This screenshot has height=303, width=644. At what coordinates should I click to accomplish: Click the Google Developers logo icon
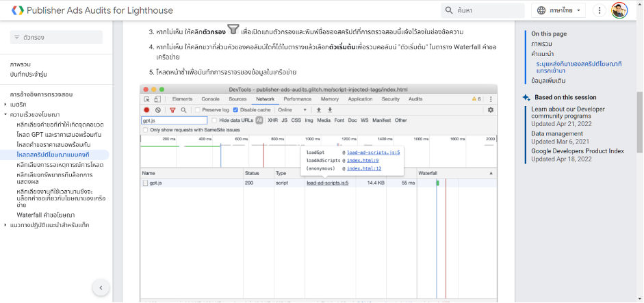click(x=16, y=10)
